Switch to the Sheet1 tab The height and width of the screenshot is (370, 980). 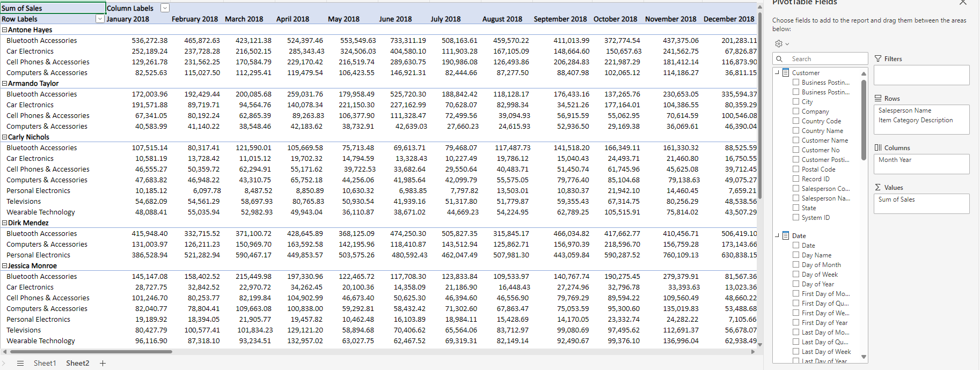click(x=45, y=363)
